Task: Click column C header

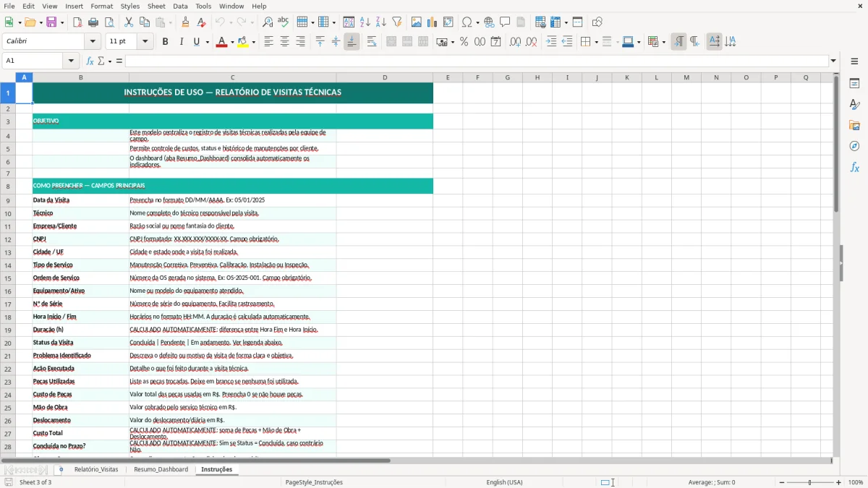Action: coord(232,77)
